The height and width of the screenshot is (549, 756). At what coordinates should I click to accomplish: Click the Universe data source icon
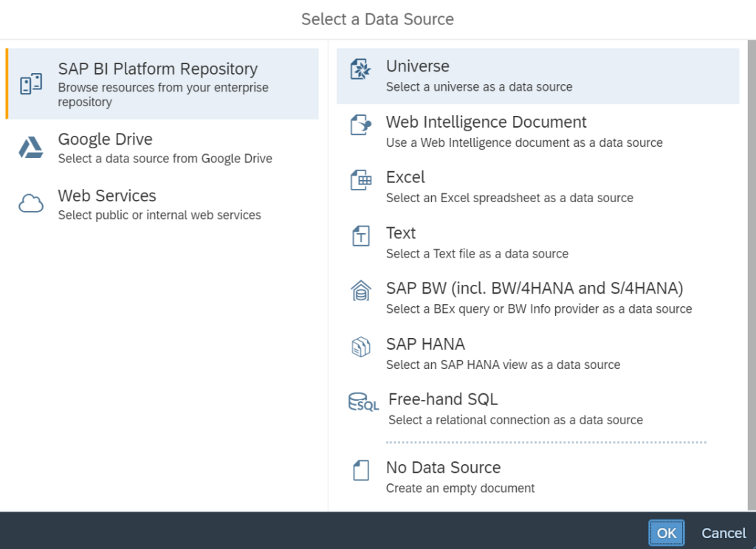(360, 69)
